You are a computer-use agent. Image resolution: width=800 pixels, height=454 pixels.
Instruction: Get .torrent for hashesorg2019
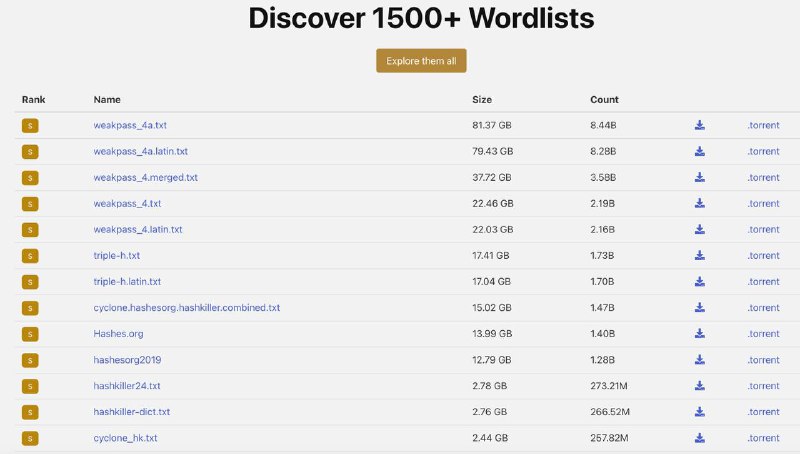[763, 360]
